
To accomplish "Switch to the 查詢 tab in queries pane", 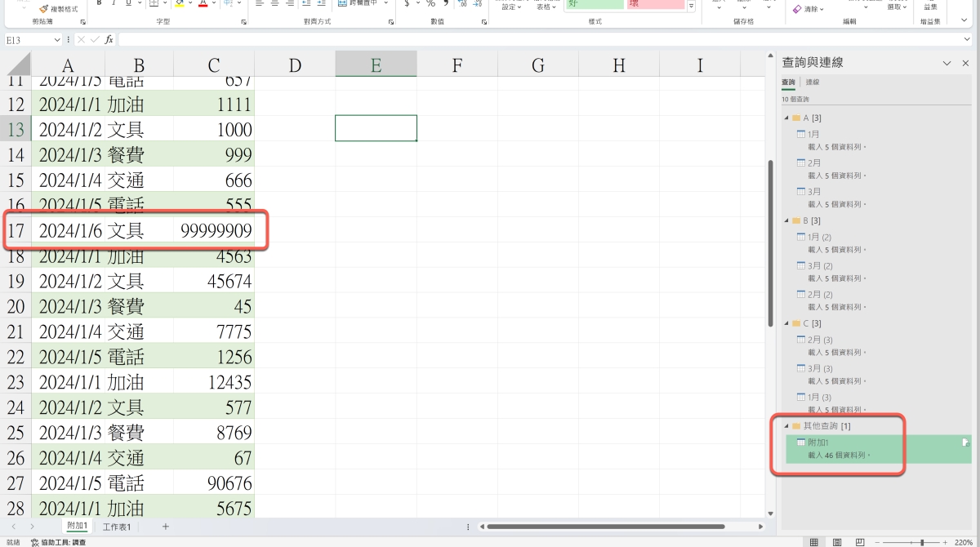I will (x=788, y=82).
